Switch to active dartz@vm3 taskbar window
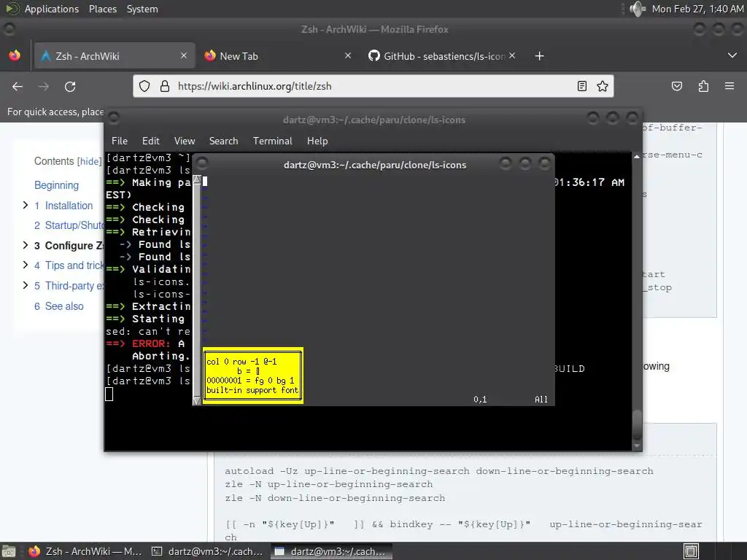 (331, 551)
